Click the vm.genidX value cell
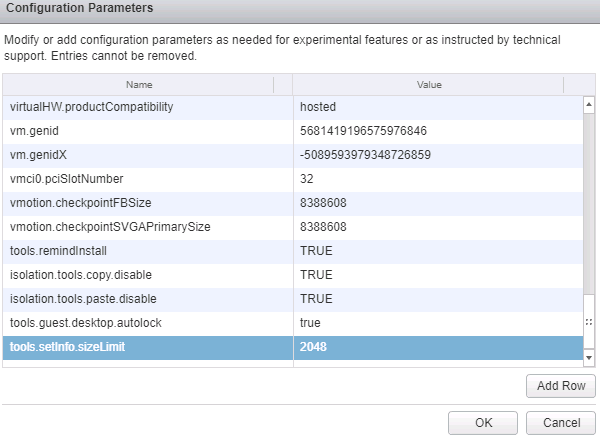Screen dimensions: 600x441 click(364, 154)
